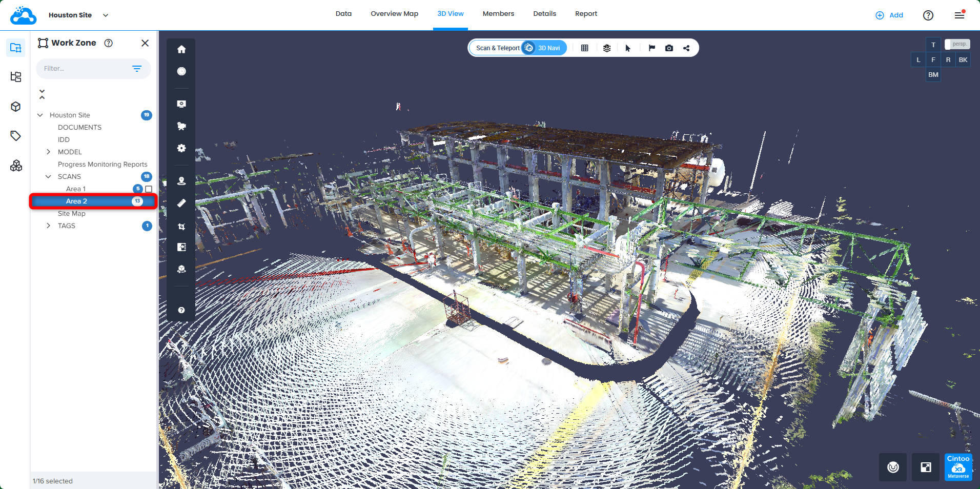Toggle the Area 1 checkbox
Viewport: 980px width, 489px height.
149,189
